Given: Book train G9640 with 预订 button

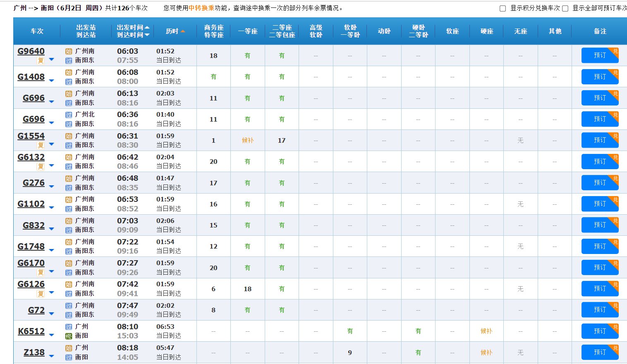Looking at the screenshot, I should point(599,55).
